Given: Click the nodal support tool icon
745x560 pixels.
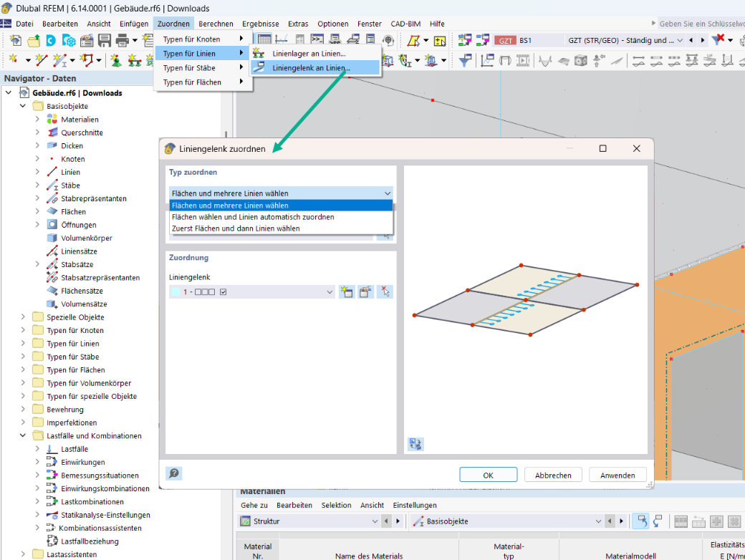Looking at the screenshot, I should pyautogui.click(x=115, y=60).
